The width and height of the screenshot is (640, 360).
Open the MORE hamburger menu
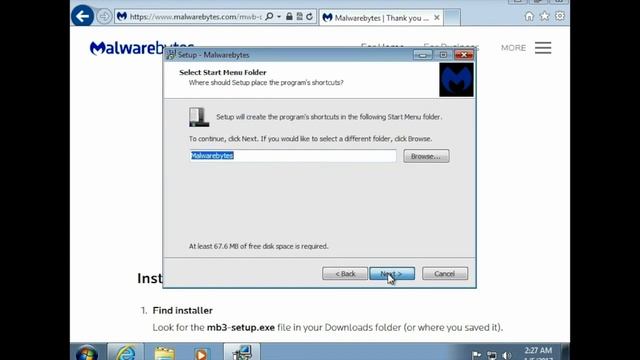tap(543, 48)
